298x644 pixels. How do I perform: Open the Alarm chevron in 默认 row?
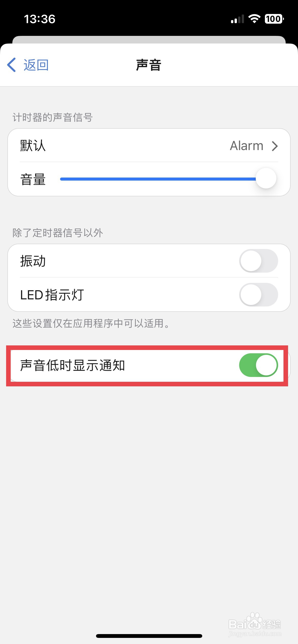275,146
